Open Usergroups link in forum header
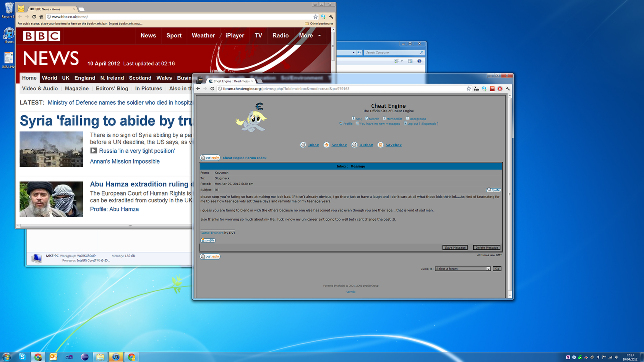Screen dimensions: 644x362 [x=418, y=119]
